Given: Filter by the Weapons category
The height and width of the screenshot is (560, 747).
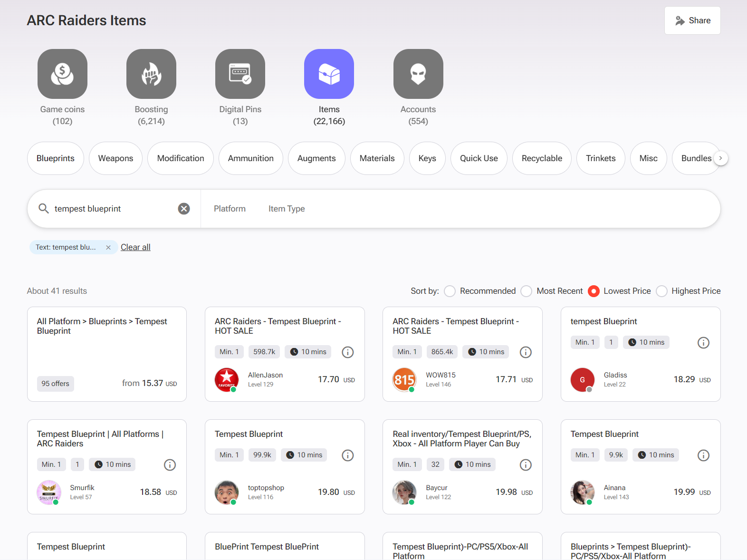Looking at the screenshot, I should (115, 158).
